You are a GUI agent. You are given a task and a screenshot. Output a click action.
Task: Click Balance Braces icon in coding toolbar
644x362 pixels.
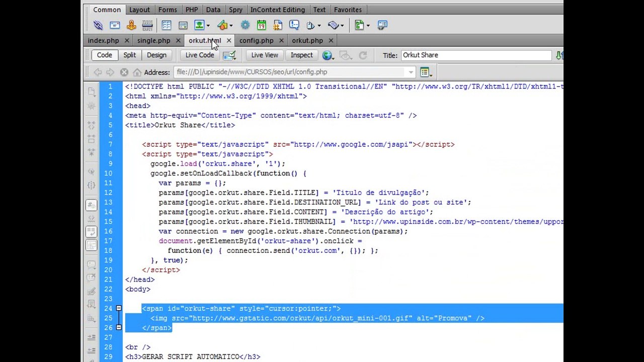91,185
